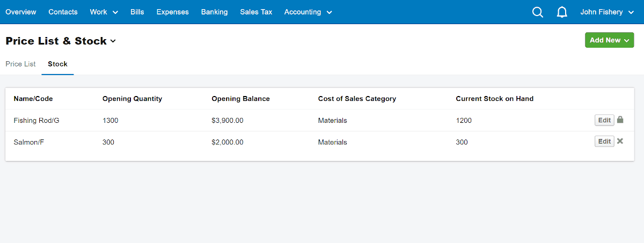Go to Banking

click(x=214, y=12)
